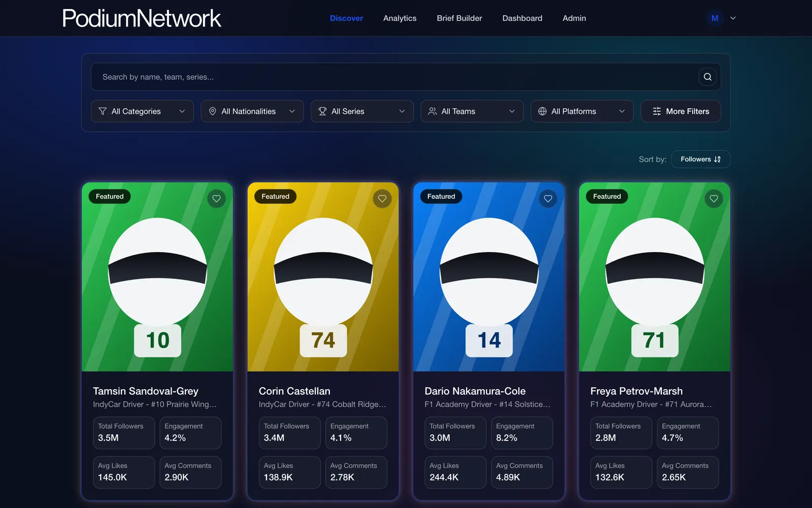This screenshot has height=508, width=812.
Task: Select Corin Castellan's 2.78K Avg Comments stat
Action: (x=356, y=472)
